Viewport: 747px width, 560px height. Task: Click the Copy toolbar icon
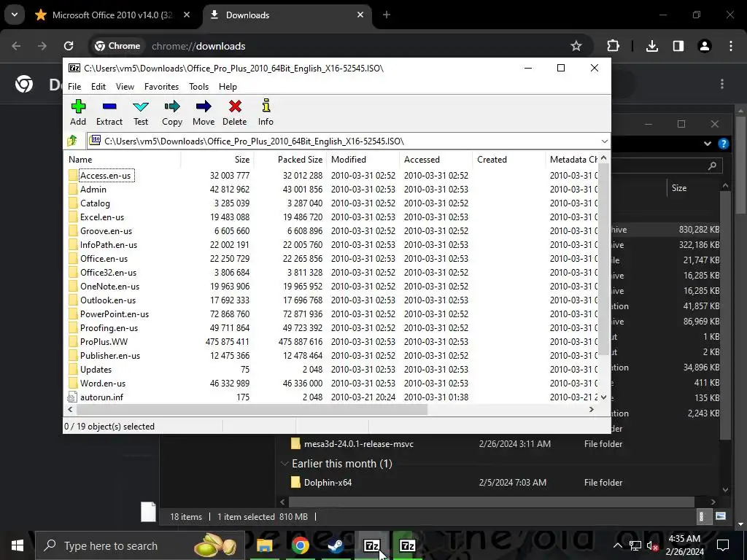172,112
